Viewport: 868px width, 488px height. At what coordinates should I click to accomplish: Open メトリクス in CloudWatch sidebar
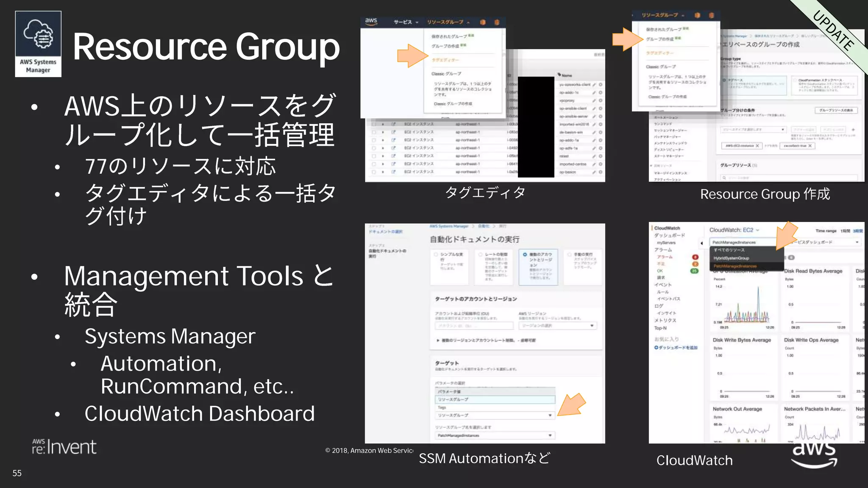pos(665,321)
